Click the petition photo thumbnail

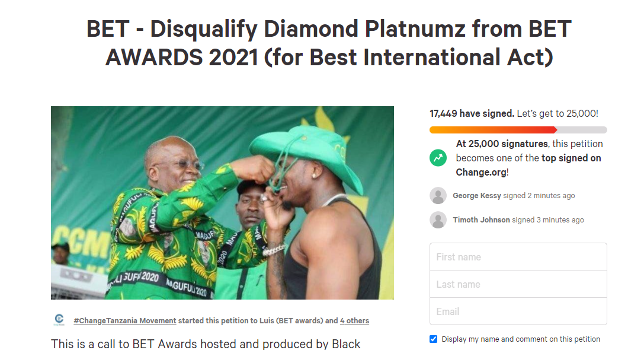[x=222, y=203]
